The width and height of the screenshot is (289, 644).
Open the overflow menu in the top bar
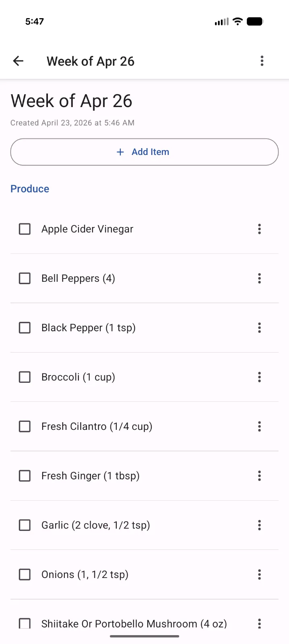pyautogui.click(x=262, y=61)
